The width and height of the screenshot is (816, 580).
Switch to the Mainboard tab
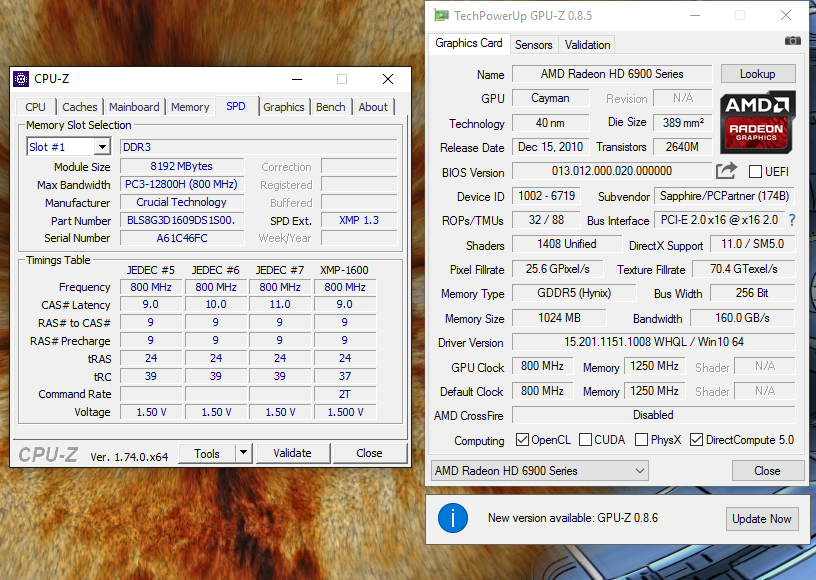134,107
